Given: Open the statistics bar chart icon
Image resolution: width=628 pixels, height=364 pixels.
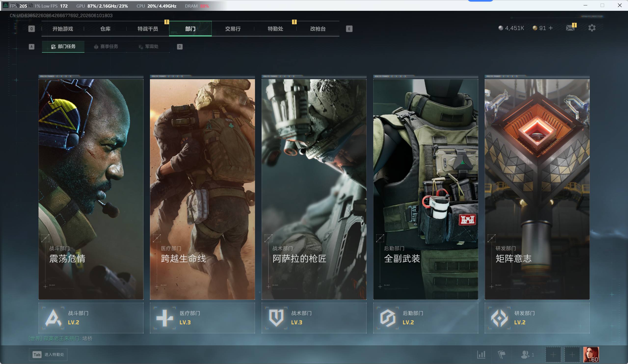Looking at the screenshot, I should 481,354.
